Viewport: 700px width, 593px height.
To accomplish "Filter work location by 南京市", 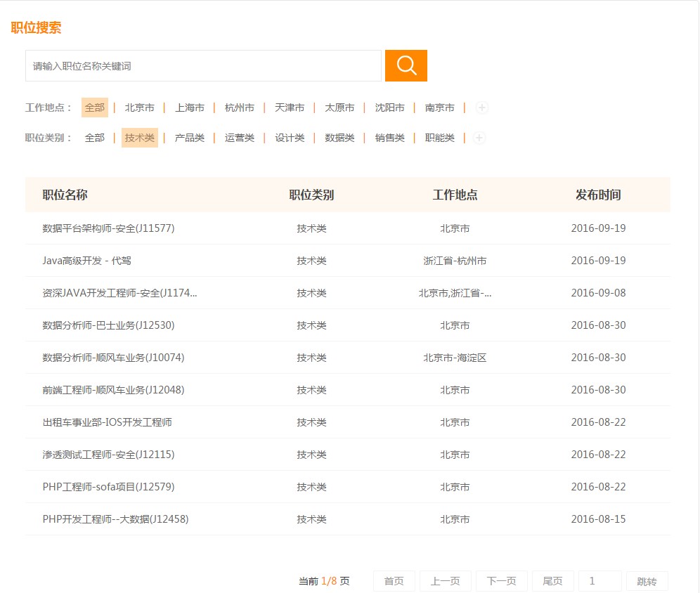I will (439, 107).
